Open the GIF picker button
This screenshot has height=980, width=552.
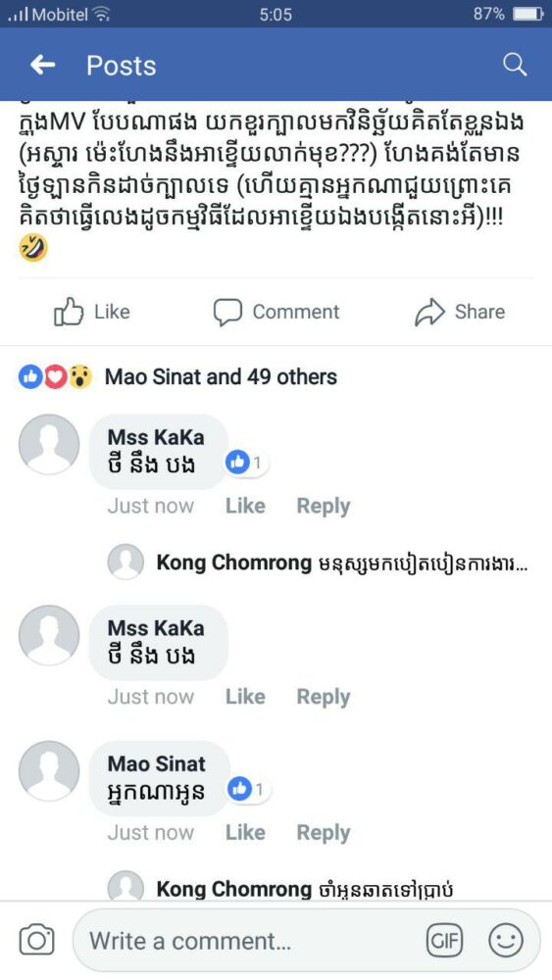click(444, 940)
